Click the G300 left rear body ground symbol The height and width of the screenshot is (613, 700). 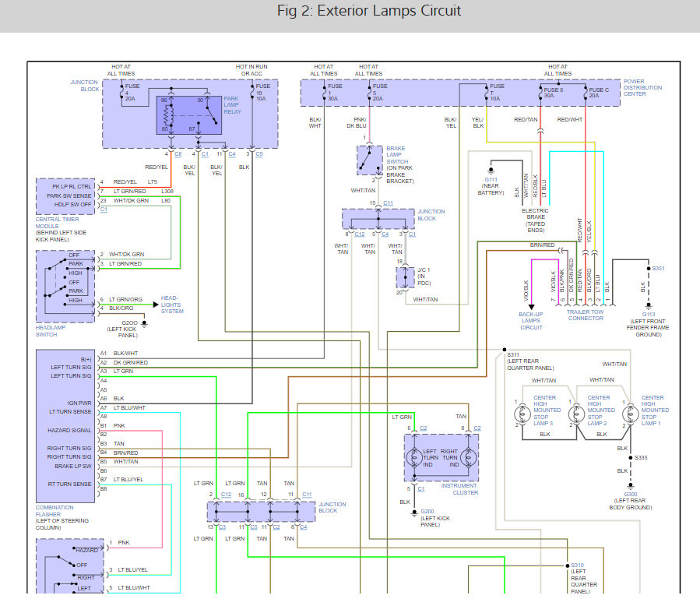tap(631, 486)
